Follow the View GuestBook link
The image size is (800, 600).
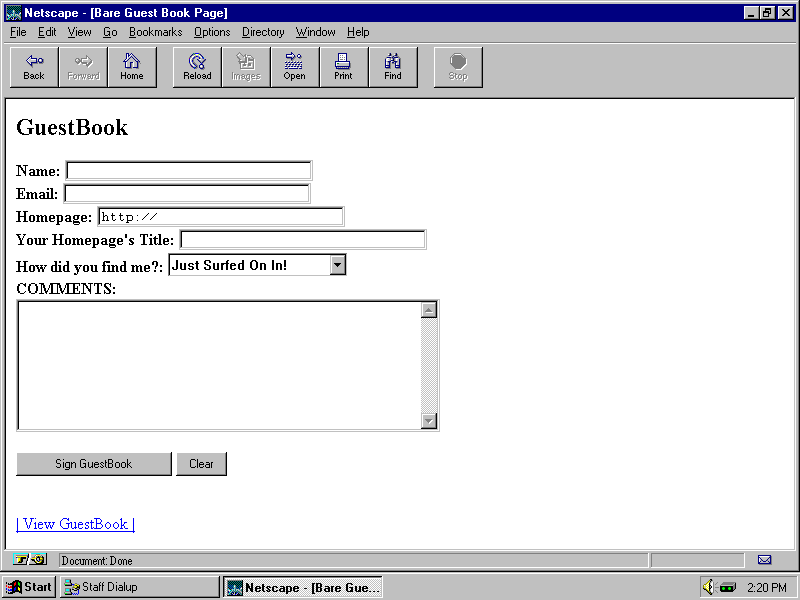click(x=76, y=524)
